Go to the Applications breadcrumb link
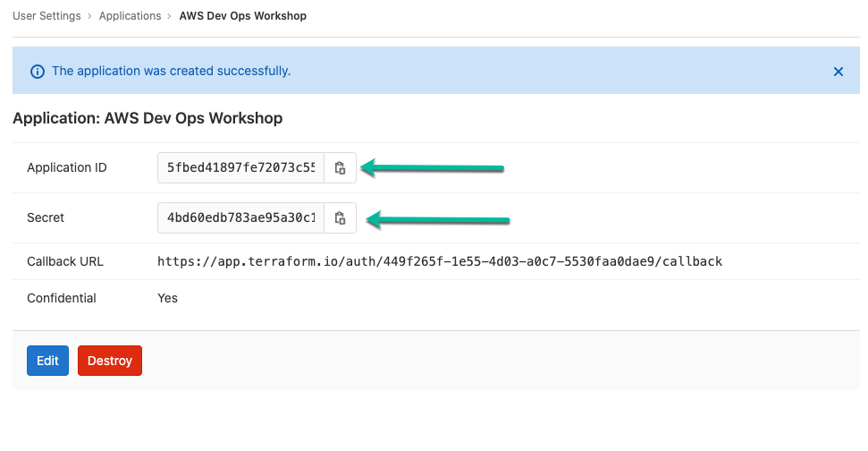868x451 pixels. tap(131, 16)
